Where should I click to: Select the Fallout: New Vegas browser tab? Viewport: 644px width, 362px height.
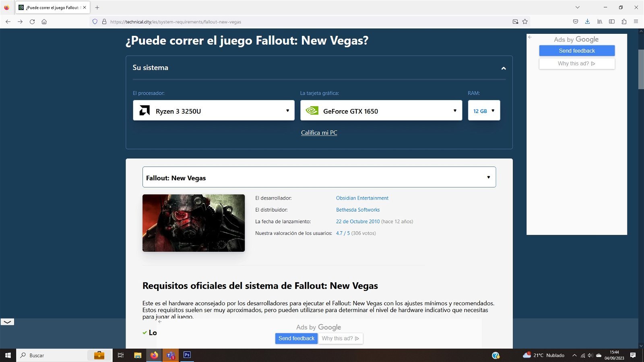click(x=52, y=8)
